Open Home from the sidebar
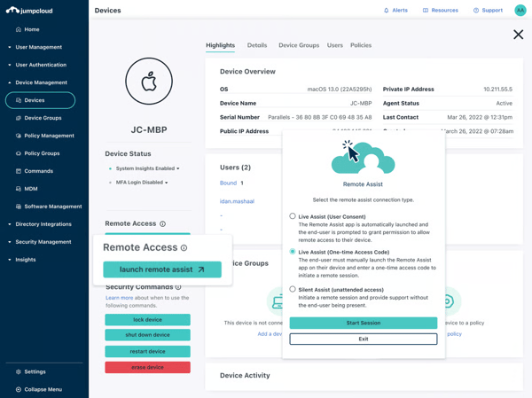532x398 pixels. click(27, 29)
